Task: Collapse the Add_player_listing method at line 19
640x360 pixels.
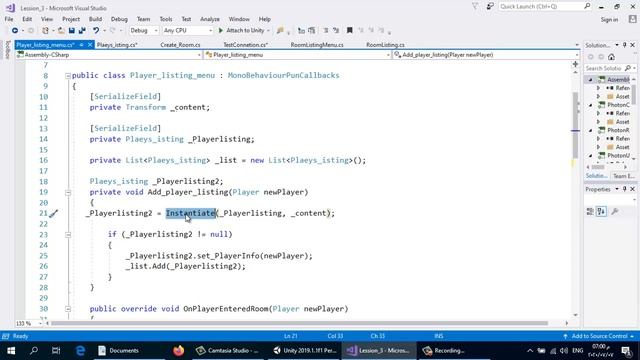Action: 68,192
